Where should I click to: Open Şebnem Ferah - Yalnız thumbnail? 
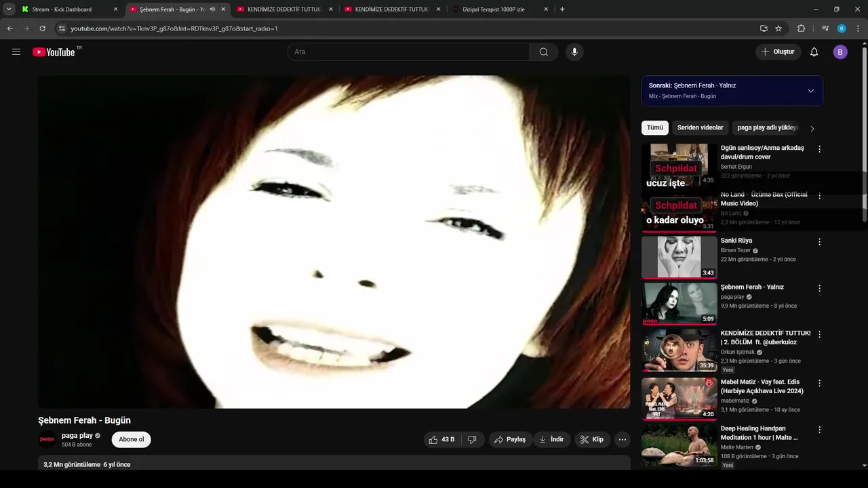click(679, 303)
